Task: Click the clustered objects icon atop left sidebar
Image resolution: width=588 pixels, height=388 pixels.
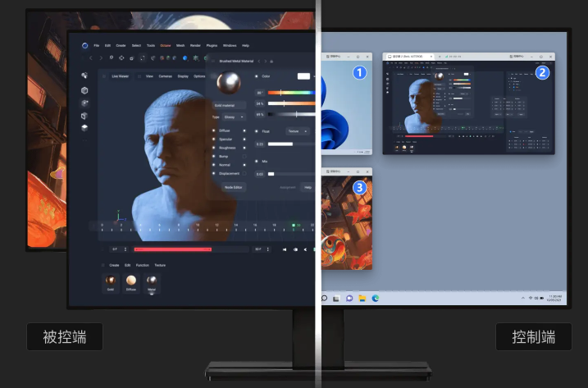Action: pyautogui.click(x=84, y=75)
